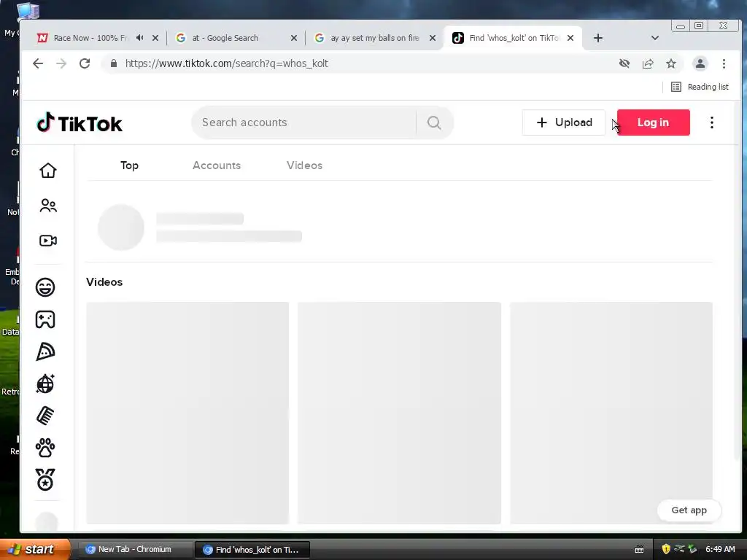Screen dimensions: 747x560
Task: Select the Videos results tab
Action: (x=304, y=166)
